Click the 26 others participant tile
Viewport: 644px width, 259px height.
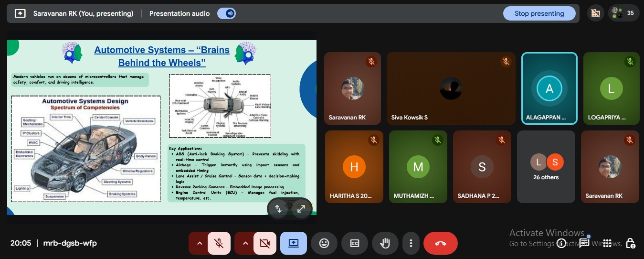[x=546, y=167]
